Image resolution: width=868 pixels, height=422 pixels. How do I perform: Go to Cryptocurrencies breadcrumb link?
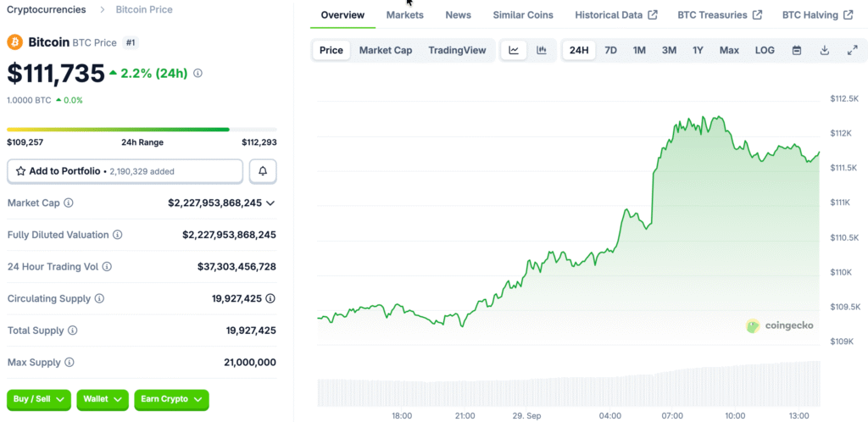point(47,9)
